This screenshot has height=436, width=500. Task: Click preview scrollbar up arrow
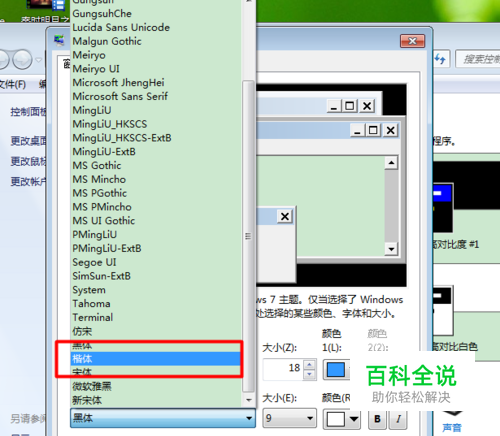[391, 163]
